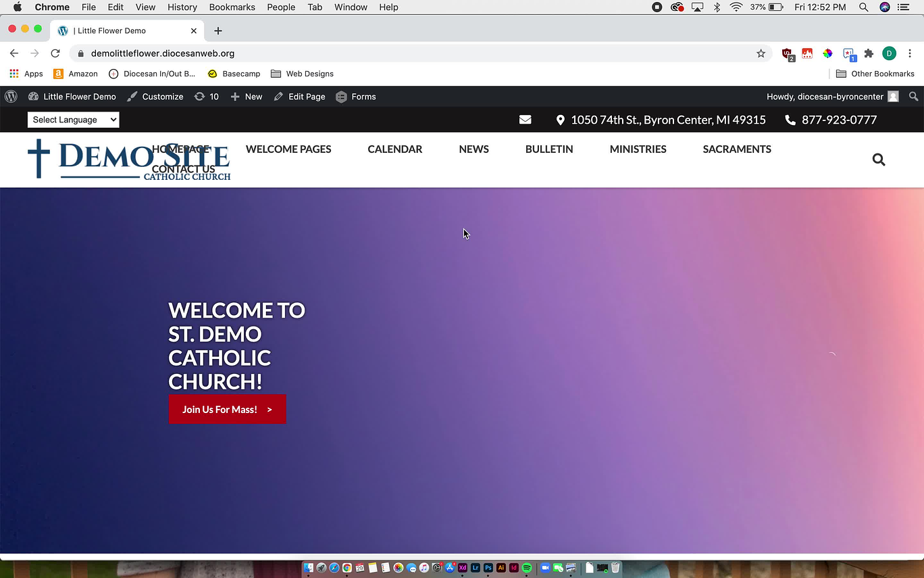Open the Select Language dropdown

[x=73, y=120]
